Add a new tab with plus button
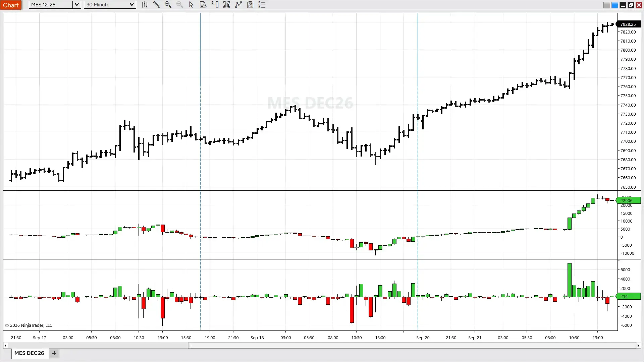The image size is (644, 362). coord(54,353)
